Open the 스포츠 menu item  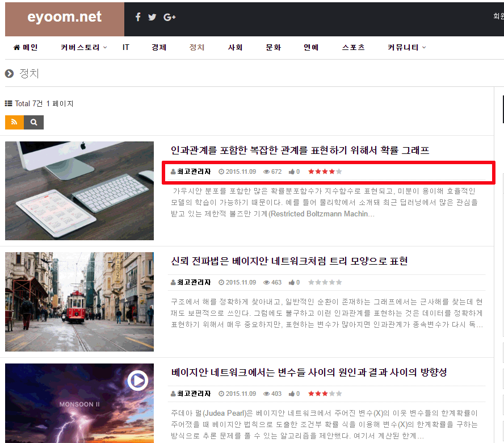353,48
